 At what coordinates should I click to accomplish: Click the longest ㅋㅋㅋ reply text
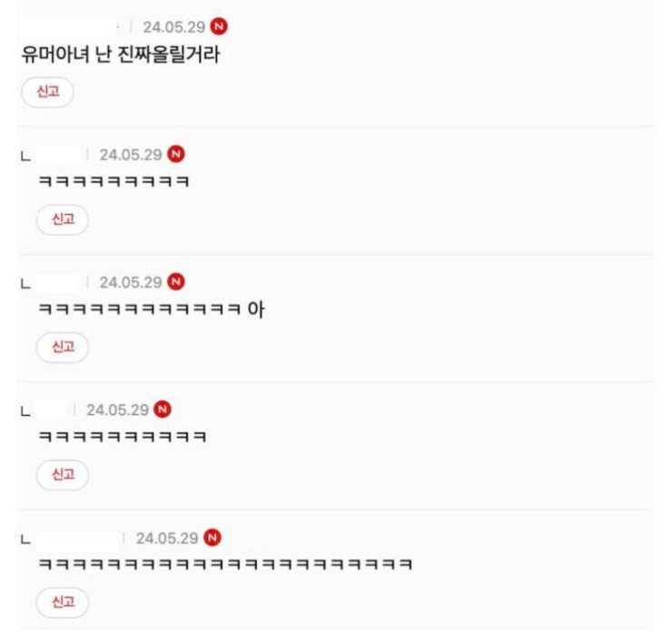225,564
